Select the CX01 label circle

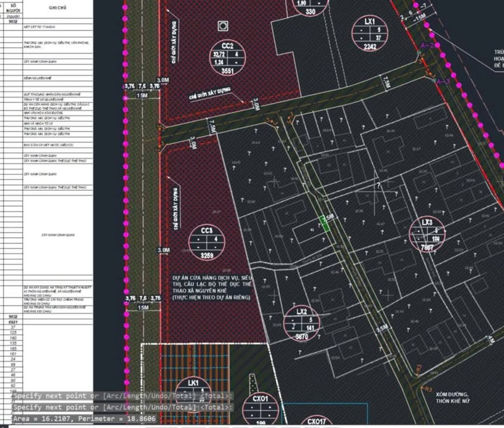[261, 410]
